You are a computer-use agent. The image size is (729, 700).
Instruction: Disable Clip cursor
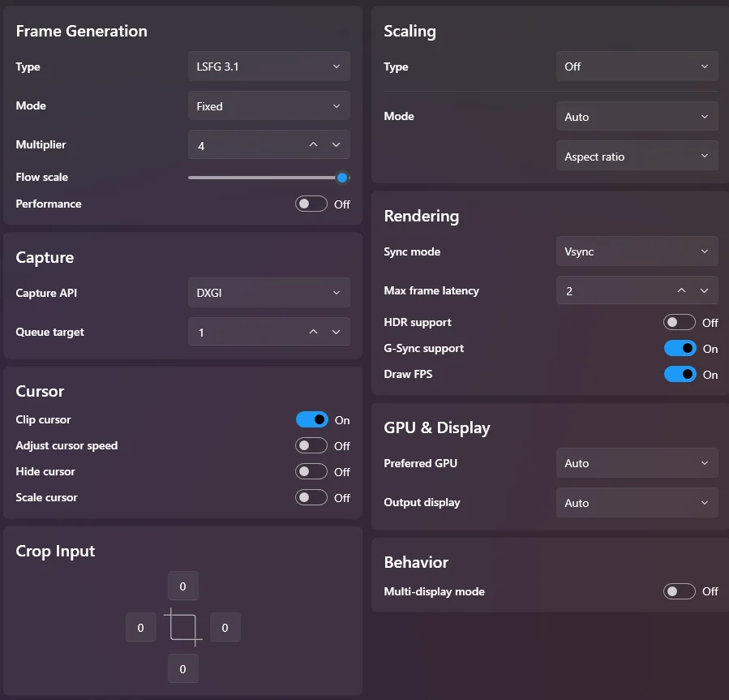click(x=311, y=419)
